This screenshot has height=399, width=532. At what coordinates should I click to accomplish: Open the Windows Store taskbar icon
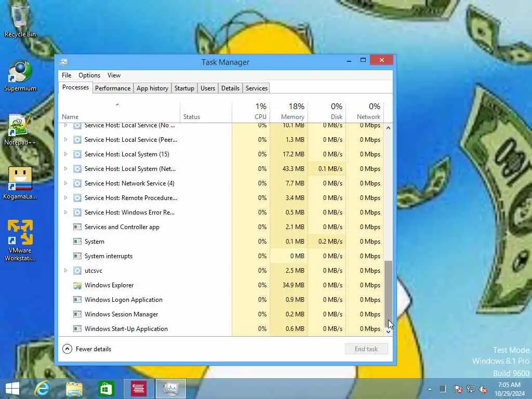click(x=106, y=389)
